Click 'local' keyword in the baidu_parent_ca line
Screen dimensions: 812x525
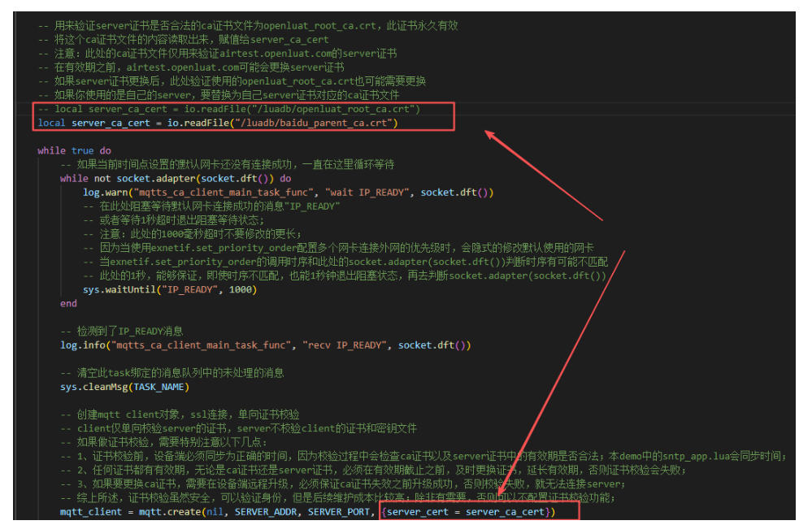click(x=51, y=123)
